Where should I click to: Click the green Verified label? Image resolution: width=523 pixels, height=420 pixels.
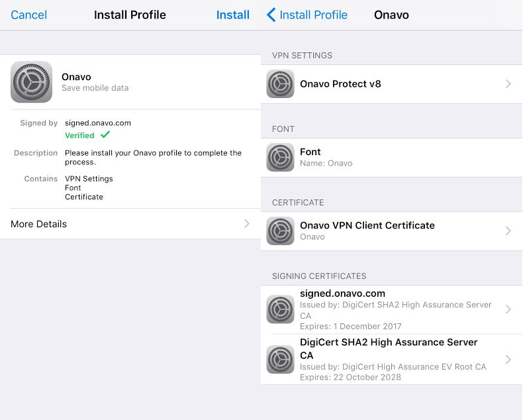click(79, 135)
